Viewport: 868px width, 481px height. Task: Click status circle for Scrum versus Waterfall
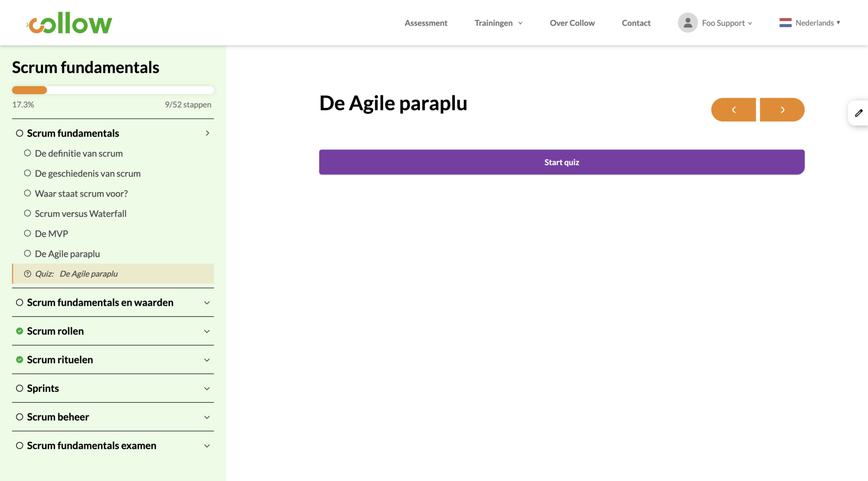[28, 213]
